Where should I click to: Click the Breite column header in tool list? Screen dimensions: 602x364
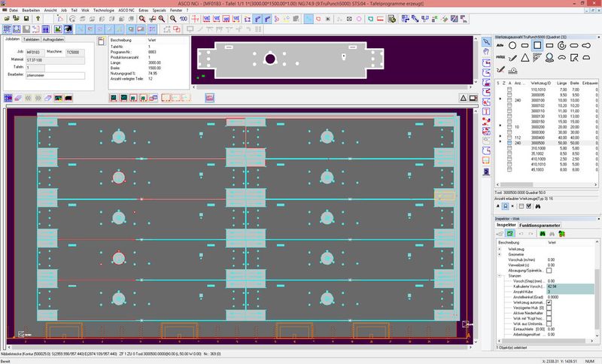click(x=574, y=83)
